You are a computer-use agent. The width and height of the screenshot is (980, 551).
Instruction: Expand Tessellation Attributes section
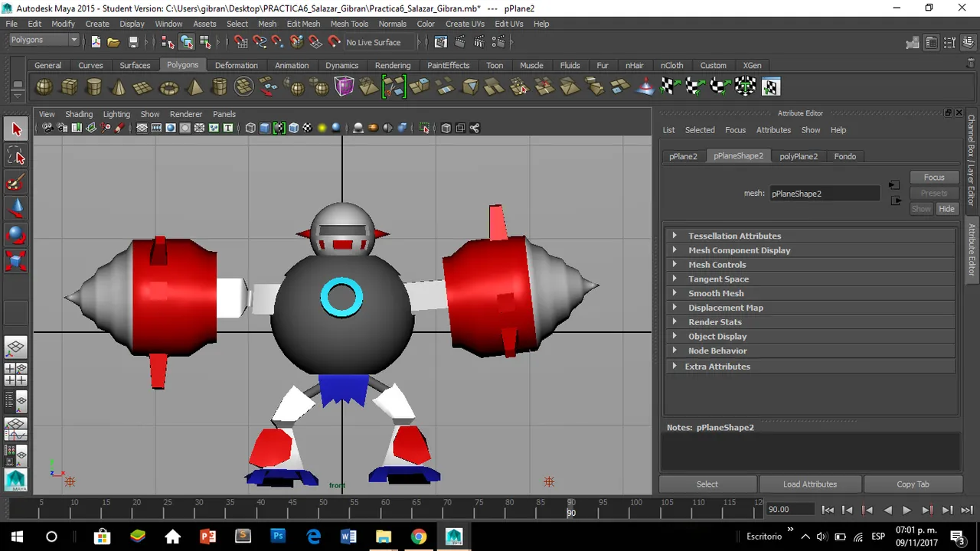click(x=810, y=236)
